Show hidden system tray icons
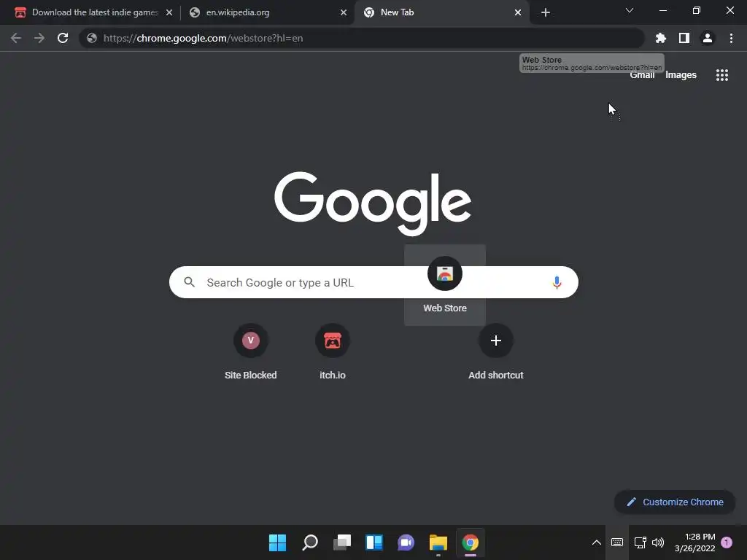The width and height of the screenshot is (747, 560). tap(597, 542)
